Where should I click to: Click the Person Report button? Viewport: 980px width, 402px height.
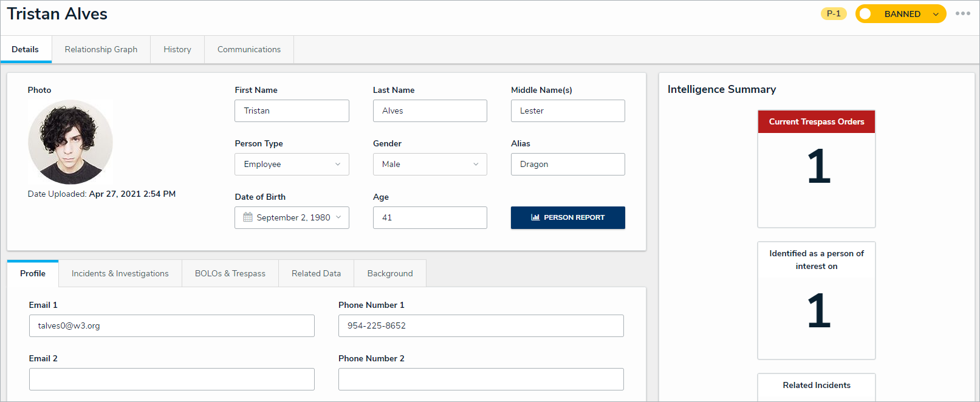[568, 217]
